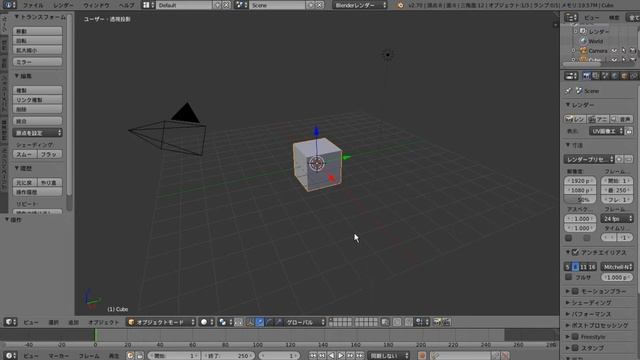The image size is (640, 360).
Task: Select the Render Layers properties tab icon
Action: click(x=596, y=76)
